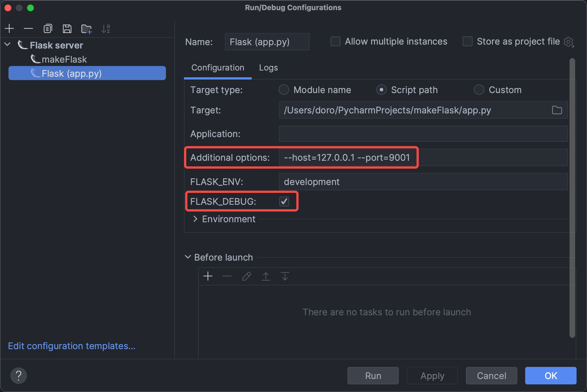Click the new folder icon in toolbar
Screen dimensions: 587x392
point(86,29)
